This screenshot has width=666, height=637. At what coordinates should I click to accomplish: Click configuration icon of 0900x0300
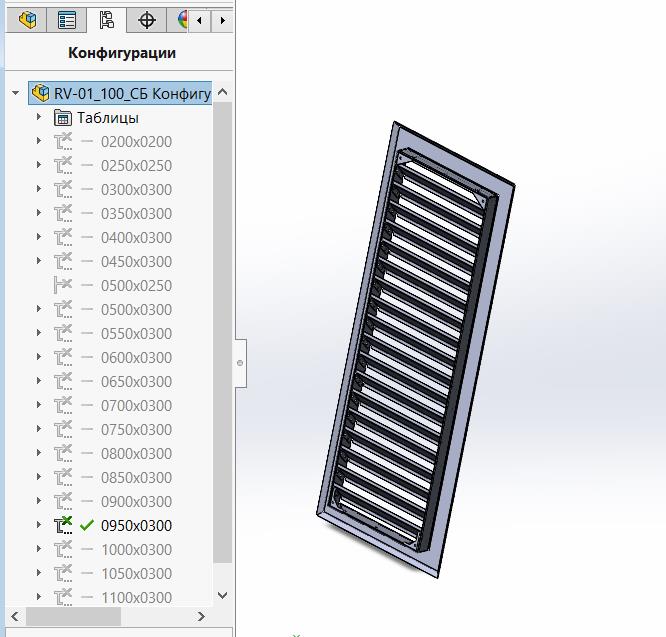pyautogui.click(x=63, y=501)
